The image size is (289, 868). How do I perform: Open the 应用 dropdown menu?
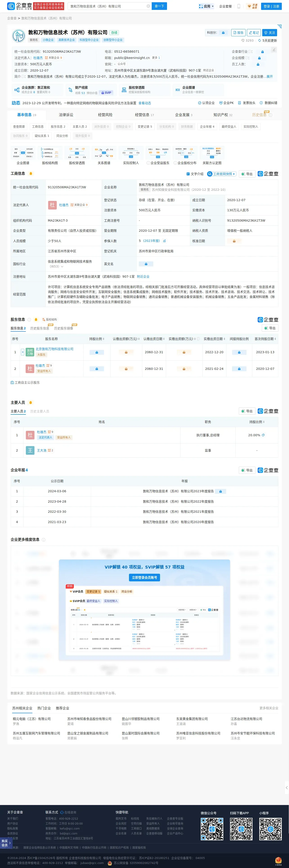pyautogui.click(x=206, y=6)
